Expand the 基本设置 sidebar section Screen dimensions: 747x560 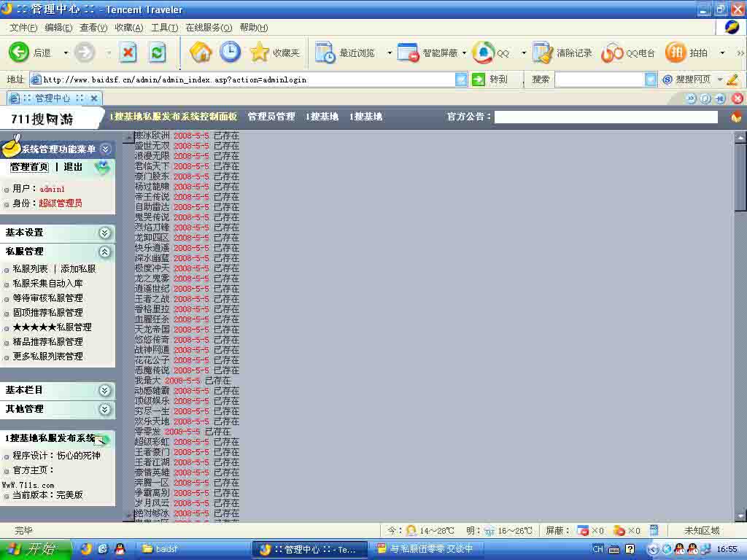(104, 233)
